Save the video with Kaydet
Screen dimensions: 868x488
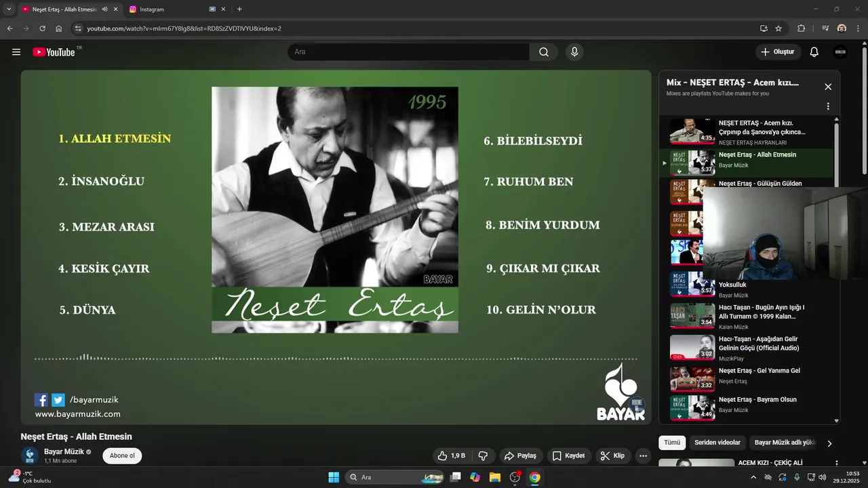click(568, 455)
